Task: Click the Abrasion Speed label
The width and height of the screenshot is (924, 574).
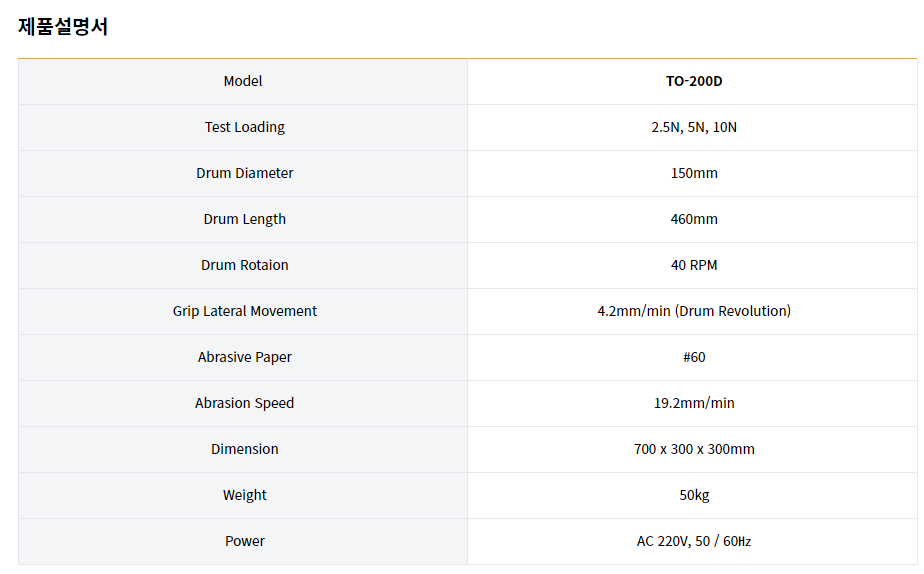Action: click(244, 403)
